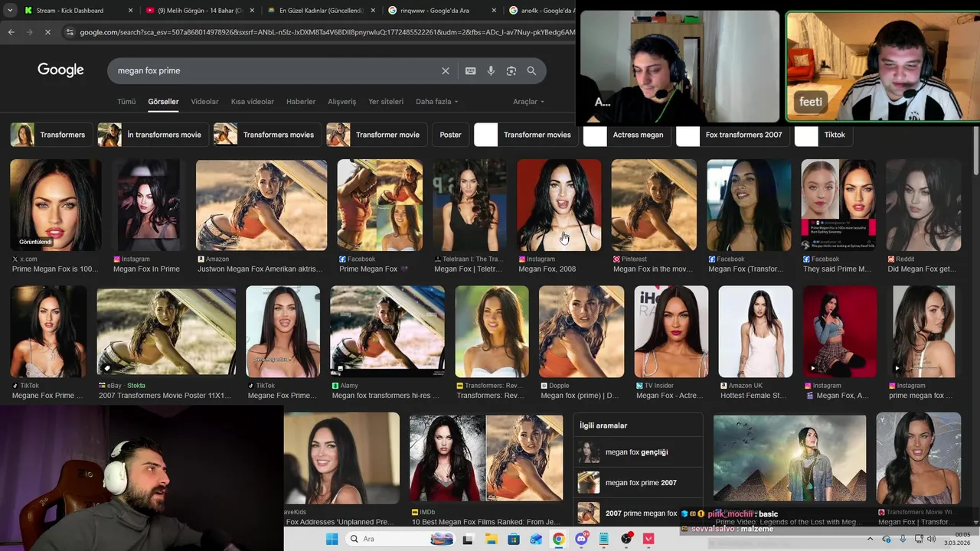980x551 pixels.
Task: Expand the Araçlar tools dropdown
Action: click(529, 102)
